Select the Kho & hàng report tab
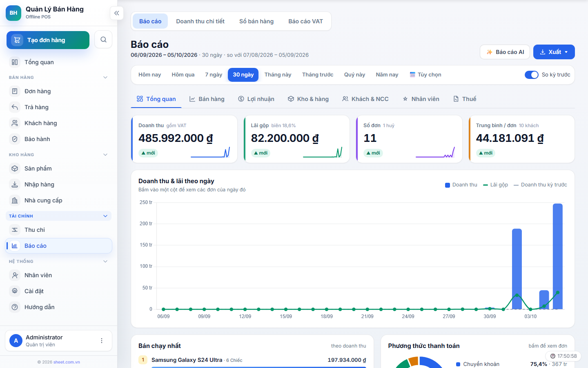Image resolution: width=588 pixels, height=368 pixels. (x=308, y=99)
